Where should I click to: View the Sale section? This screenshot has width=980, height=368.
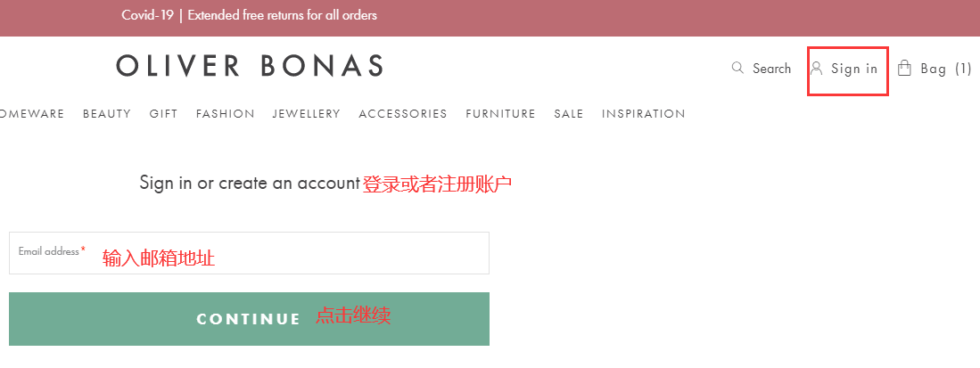(x=568, y=114)
